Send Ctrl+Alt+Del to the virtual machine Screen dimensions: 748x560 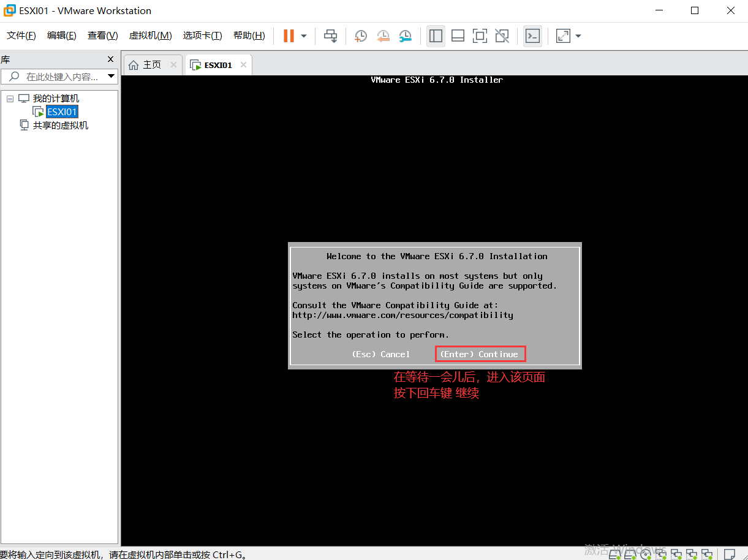(331, 36)
